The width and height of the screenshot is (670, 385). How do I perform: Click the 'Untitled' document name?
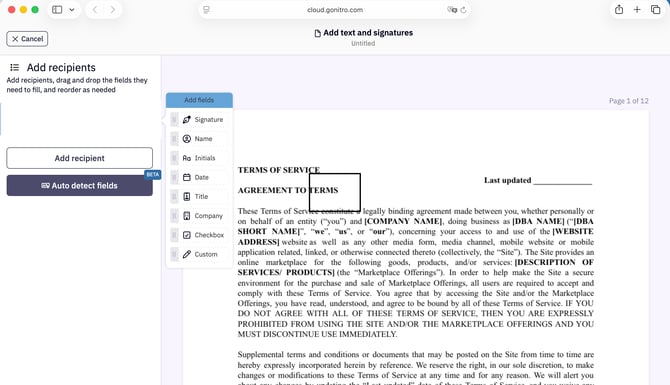pyautogui.click(x=363, y=44)
